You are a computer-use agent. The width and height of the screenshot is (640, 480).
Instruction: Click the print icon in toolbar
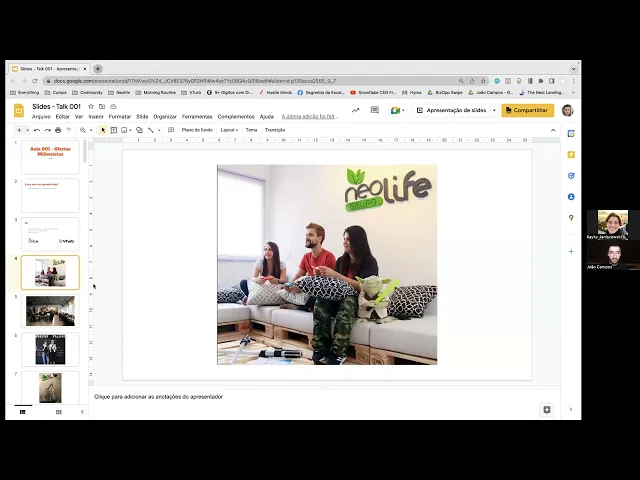point(58,130)
